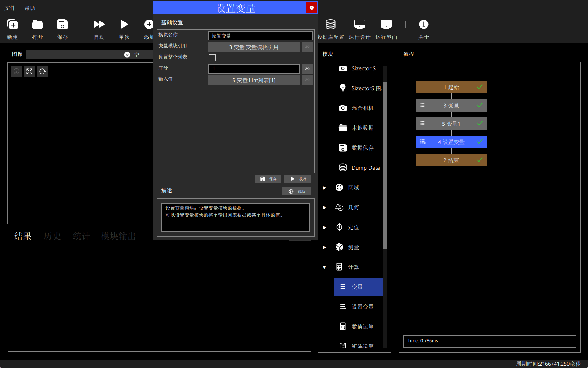Open 数据库配置 database configuration
This screenshot has width=588, height=368.
pyautogui.click(x=330, y=24)
